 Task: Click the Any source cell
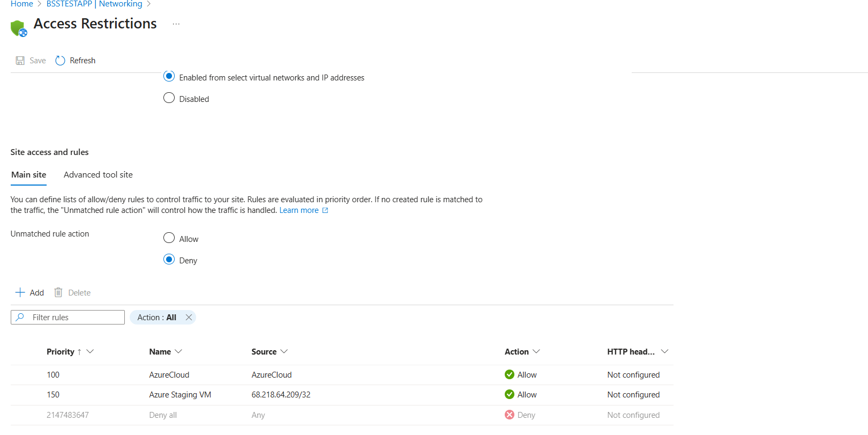(x=258, y=415)
